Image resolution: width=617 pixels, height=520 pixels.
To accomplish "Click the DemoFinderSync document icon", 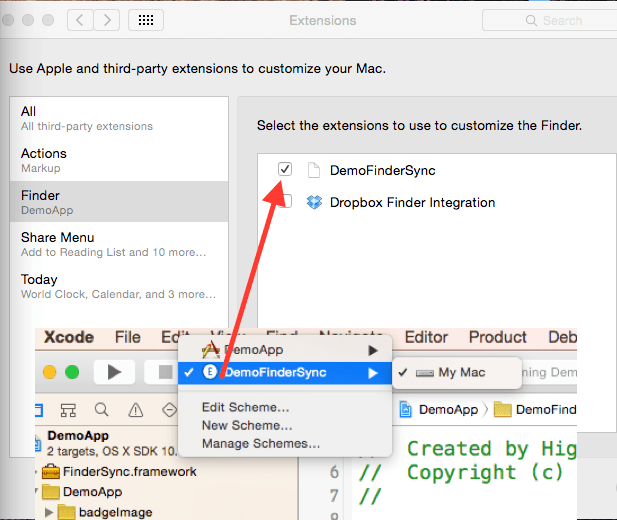I will pyautogui.click(x=314, y=170).
